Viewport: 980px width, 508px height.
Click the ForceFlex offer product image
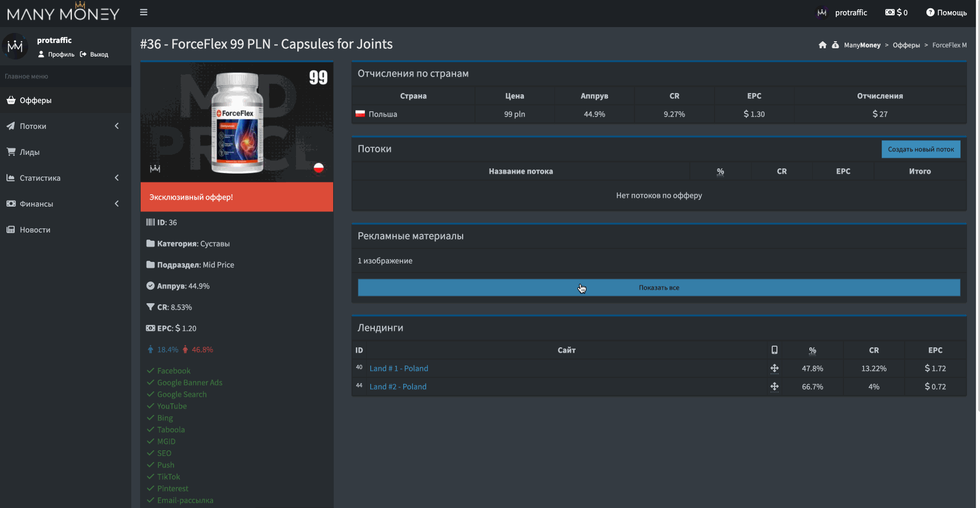[237, 122]
